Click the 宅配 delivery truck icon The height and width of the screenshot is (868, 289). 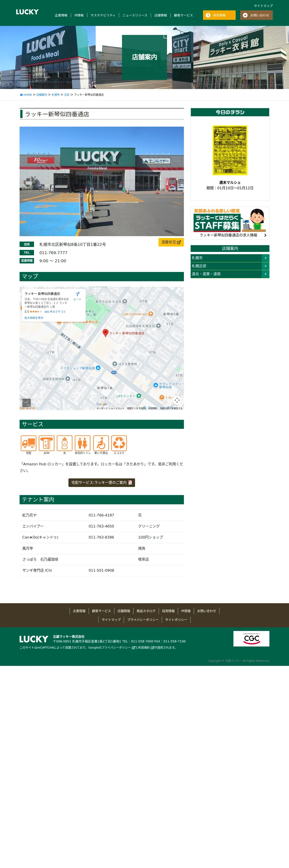[29, 443]
